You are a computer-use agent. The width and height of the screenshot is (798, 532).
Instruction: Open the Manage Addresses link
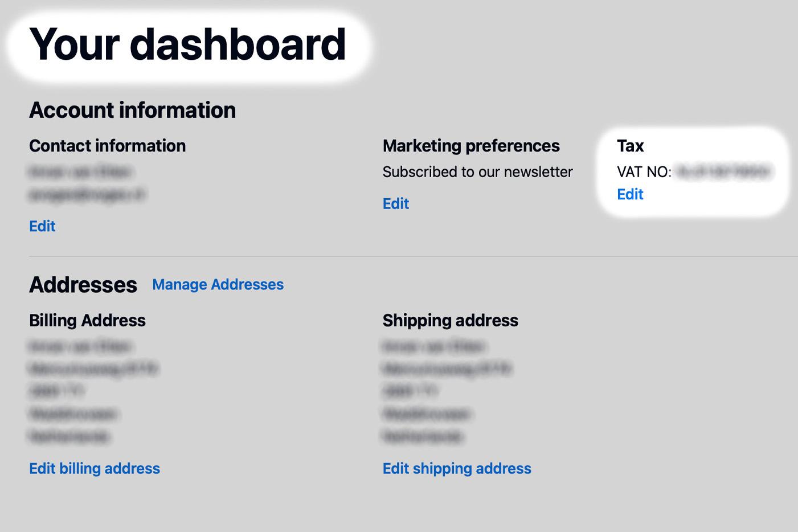218,284
